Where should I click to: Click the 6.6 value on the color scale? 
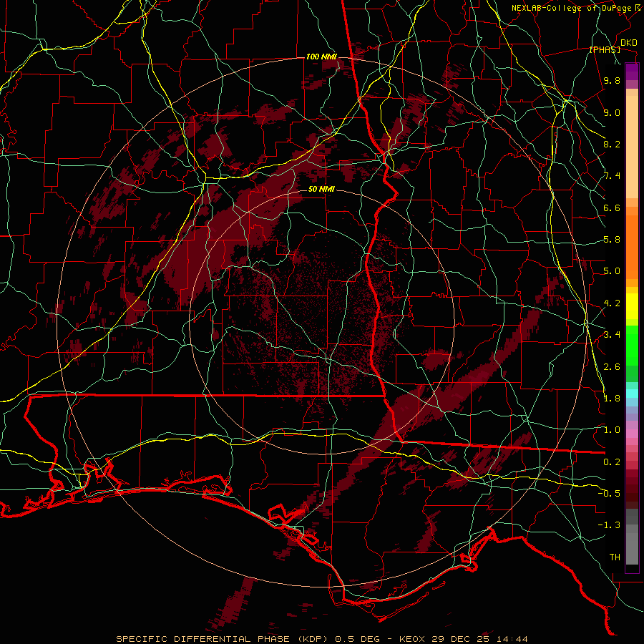tap(612, 208)
